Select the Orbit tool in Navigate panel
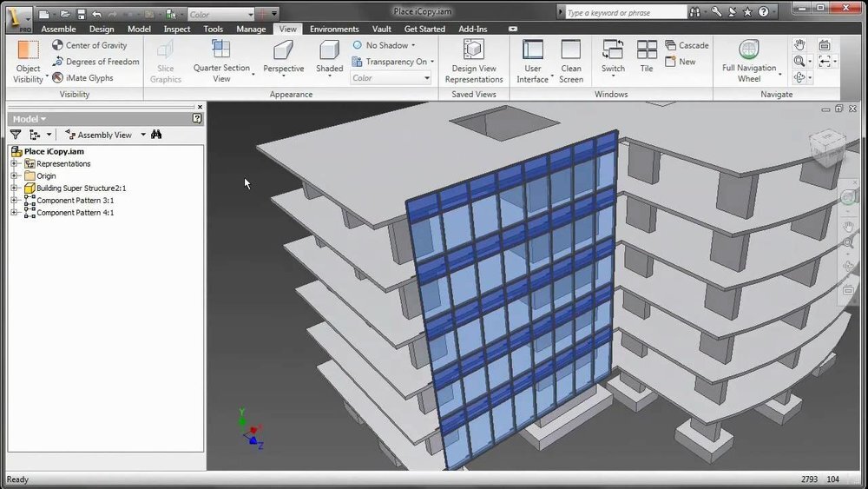Image resolution: width=868 pixels, height=489 pixels. 799,77
